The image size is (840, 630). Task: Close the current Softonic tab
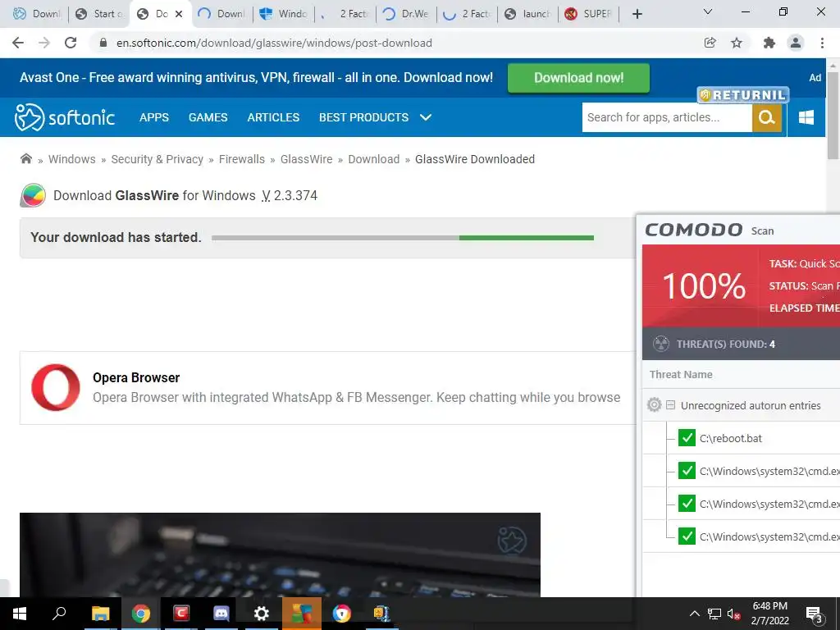click(179, 14)
